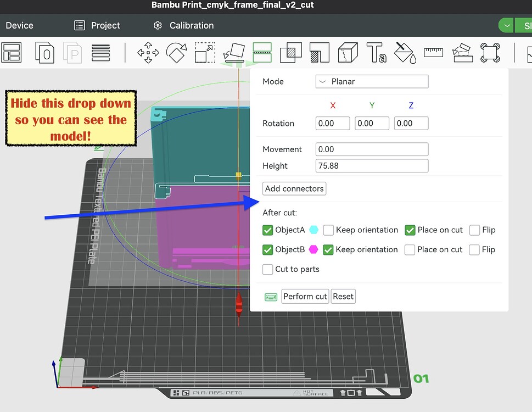Click the Add connectors button
Image resolution: width=532 pixels, height=412 pixels.
(x=294, y=188)
